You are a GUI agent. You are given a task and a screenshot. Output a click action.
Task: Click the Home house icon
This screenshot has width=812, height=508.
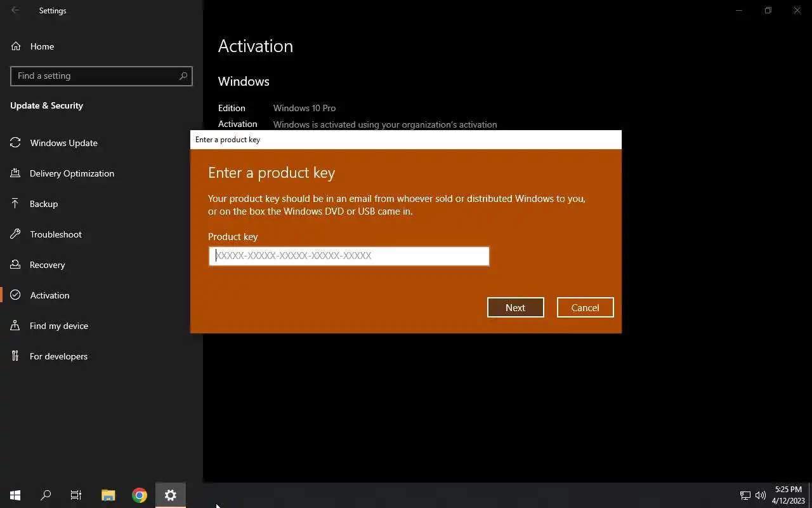tap(16, 46)
